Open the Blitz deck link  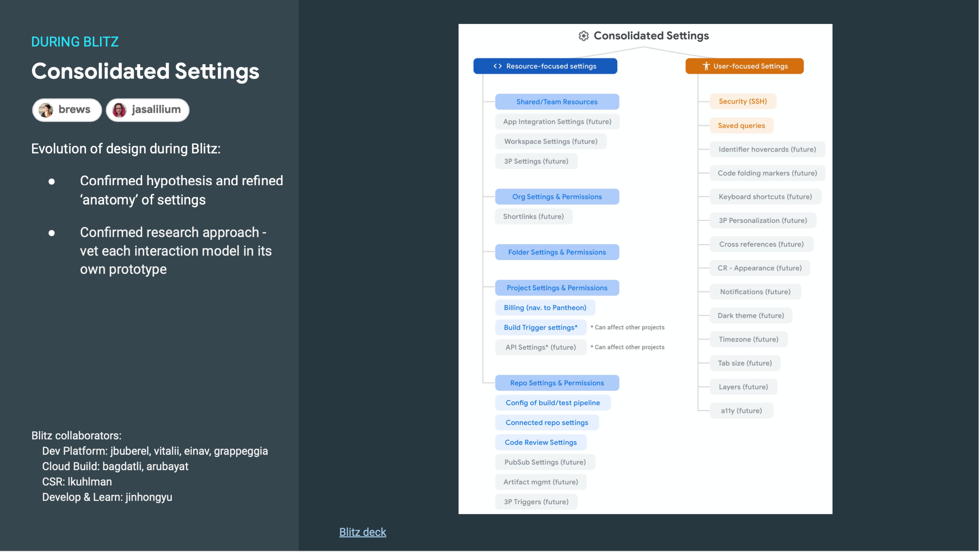362,532
